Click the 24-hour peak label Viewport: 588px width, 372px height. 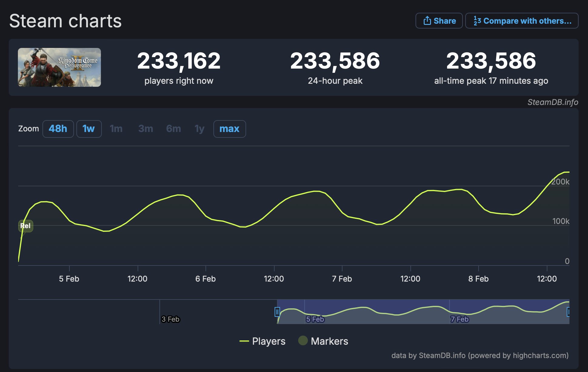pyautogui.click(x=335, y=81)
